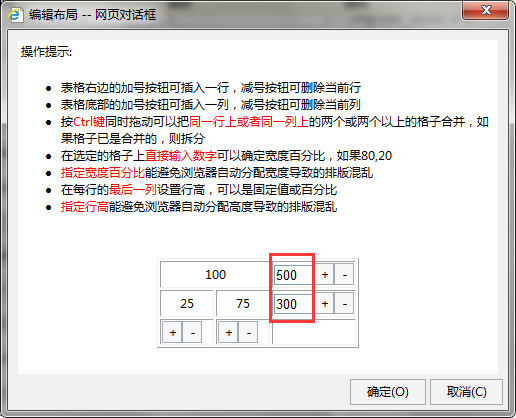The width and height of the screenshot is (516, 418).
Task: Click the red 指定宽度百分比 hint text
Action: (102, 173)
